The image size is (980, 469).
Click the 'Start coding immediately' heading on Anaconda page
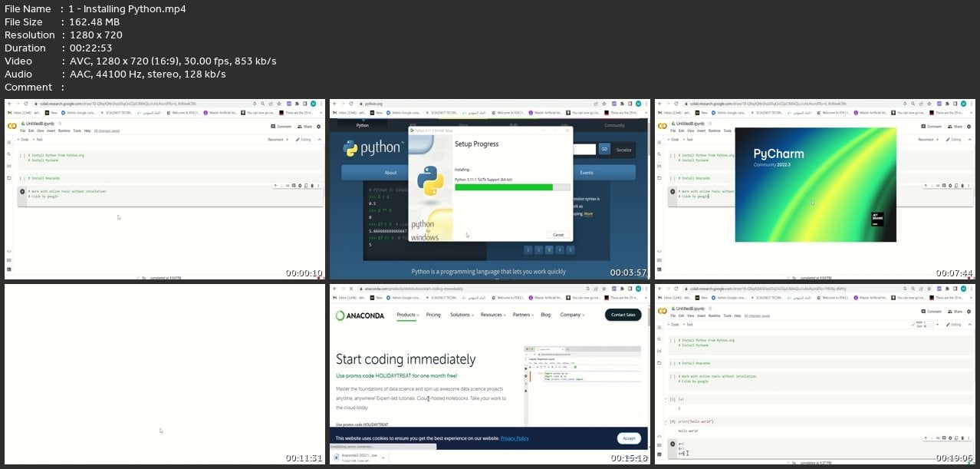(x=406, y=360)
